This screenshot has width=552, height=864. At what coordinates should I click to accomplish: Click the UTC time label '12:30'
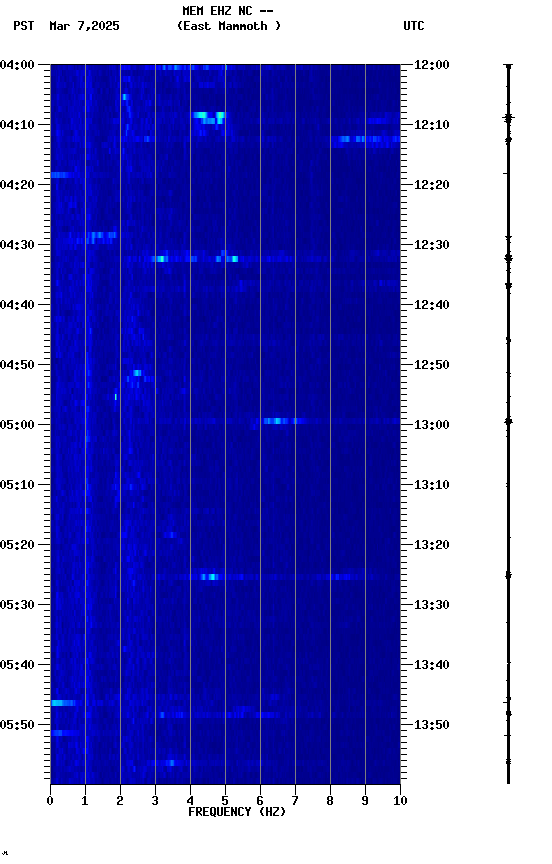(432, 245)
